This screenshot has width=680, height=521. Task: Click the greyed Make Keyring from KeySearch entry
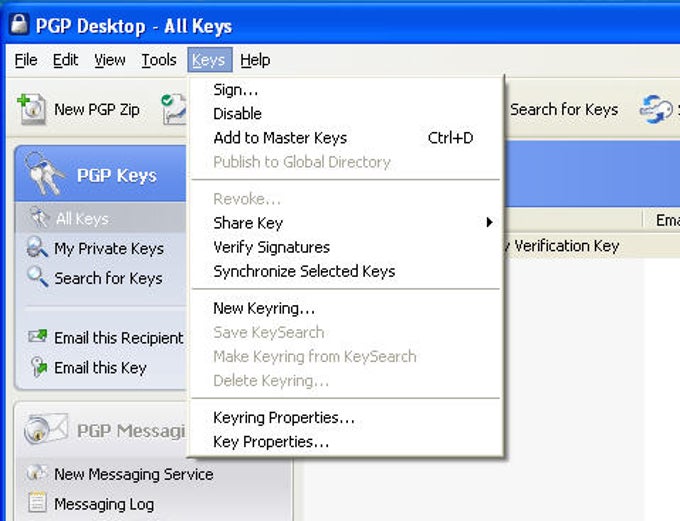[346, 357]
